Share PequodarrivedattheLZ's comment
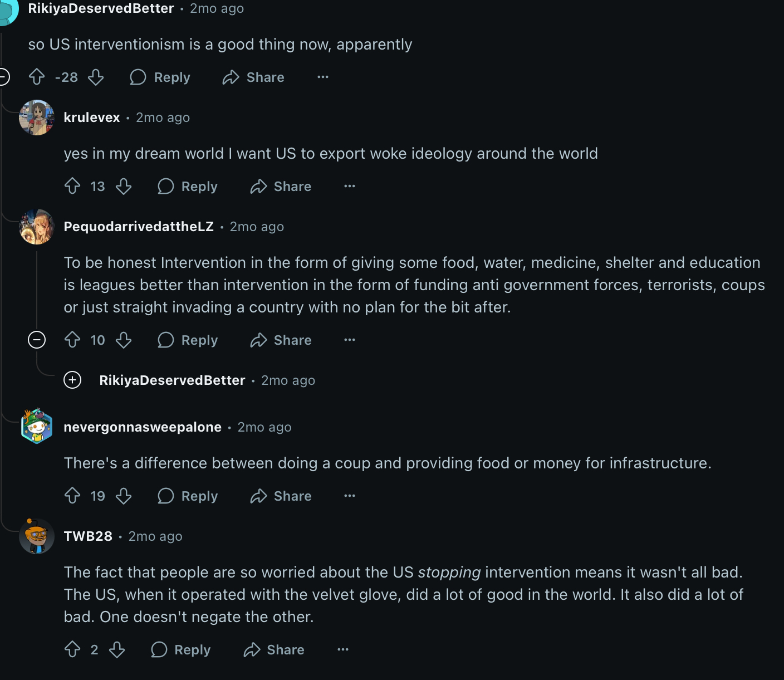 click(x=281, y=340)
